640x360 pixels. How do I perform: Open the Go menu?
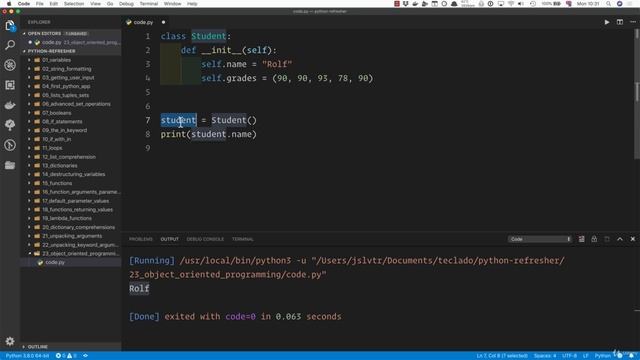[x=110, y=4]
